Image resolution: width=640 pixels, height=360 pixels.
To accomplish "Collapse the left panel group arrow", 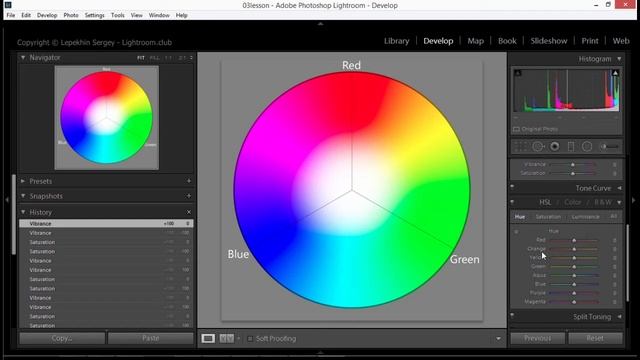I will [x=7, y=200].
